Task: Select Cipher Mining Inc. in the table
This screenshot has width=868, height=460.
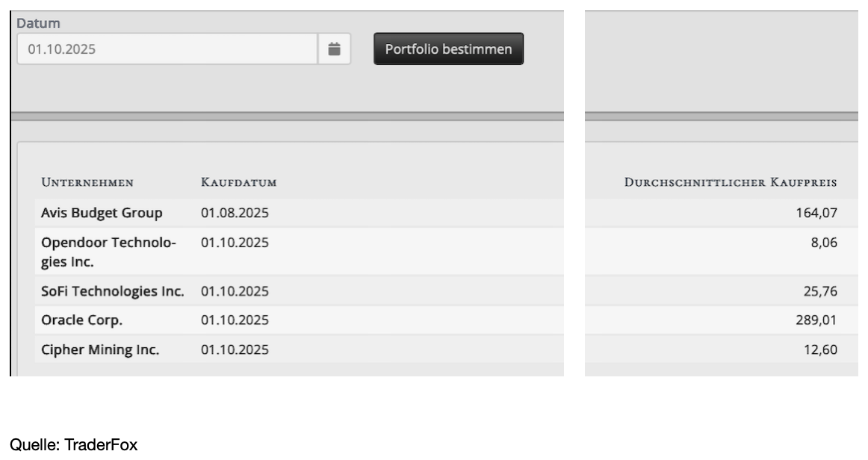Action: [100, 349]
